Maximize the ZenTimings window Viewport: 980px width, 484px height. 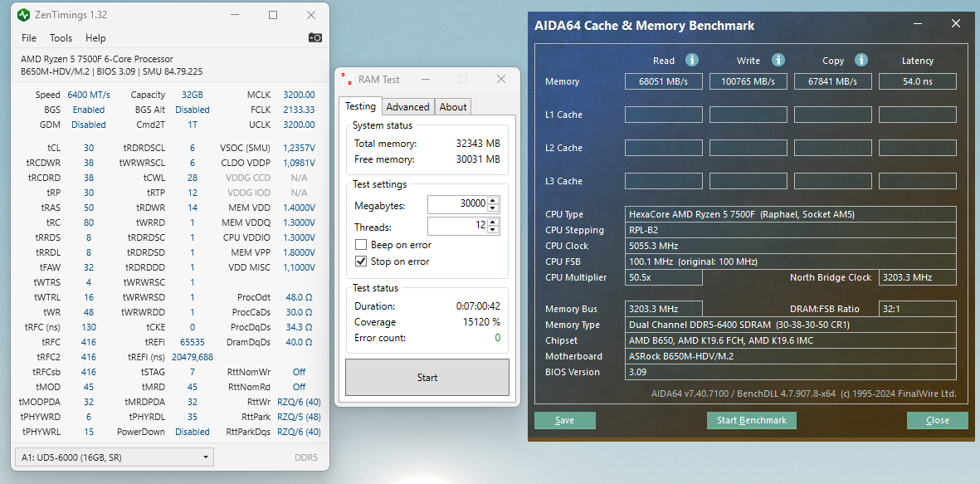[x=273, y=15]
